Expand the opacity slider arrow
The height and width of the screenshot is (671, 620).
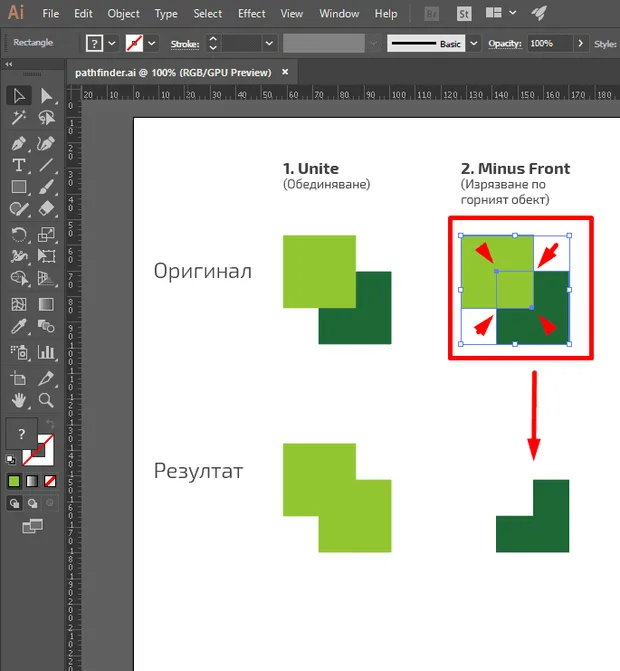[x=581, y=43]
